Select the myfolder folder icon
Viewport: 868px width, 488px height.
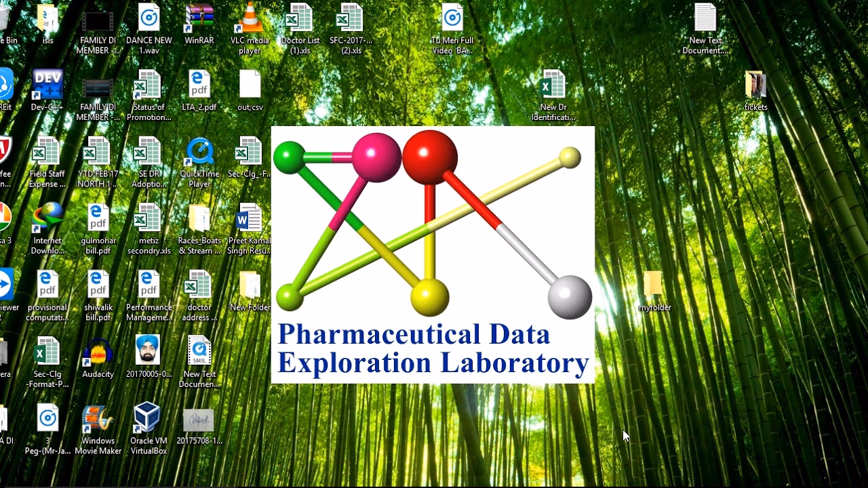coord(654,285)
